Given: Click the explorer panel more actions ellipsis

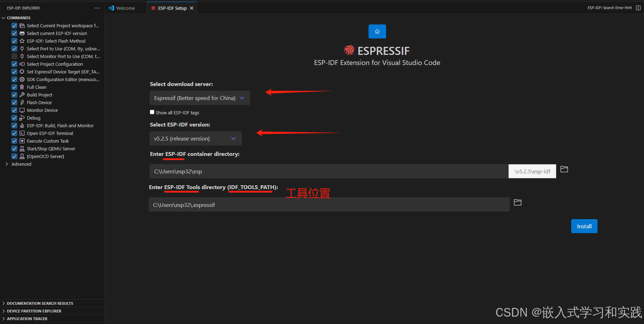Looking at the screenshot, I should point(97,8).
